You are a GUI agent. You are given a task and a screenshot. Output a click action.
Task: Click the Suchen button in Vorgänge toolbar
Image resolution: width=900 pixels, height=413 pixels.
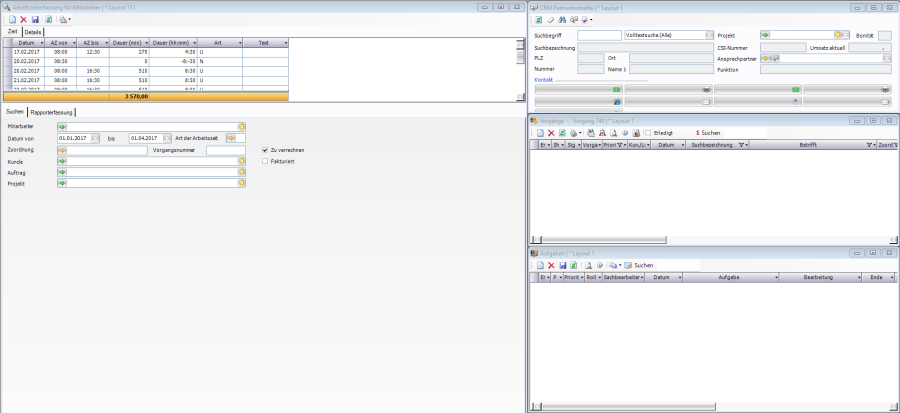[x=708, y=132]
